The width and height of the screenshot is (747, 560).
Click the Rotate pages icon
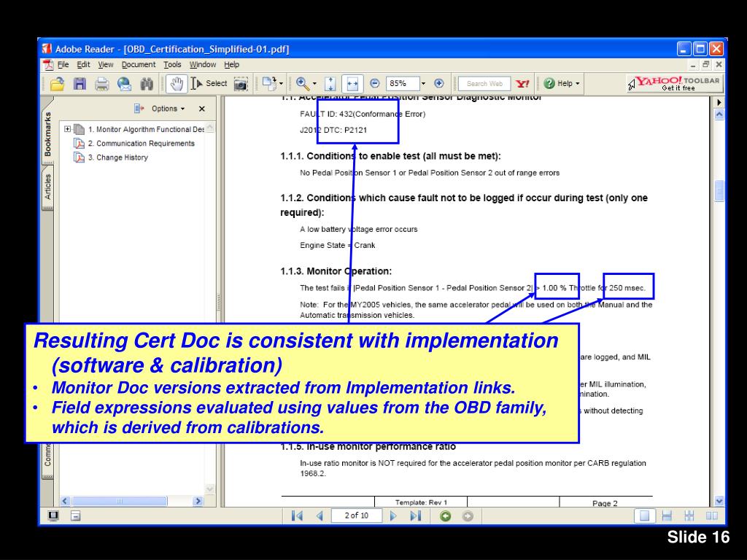(x=269, y=83)
